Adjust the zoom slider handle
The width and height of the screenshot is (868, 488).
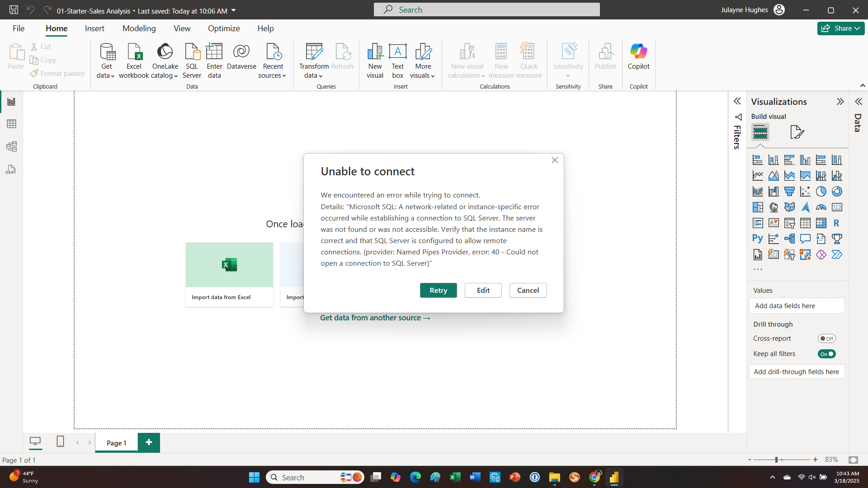click(x=776, y=460)
